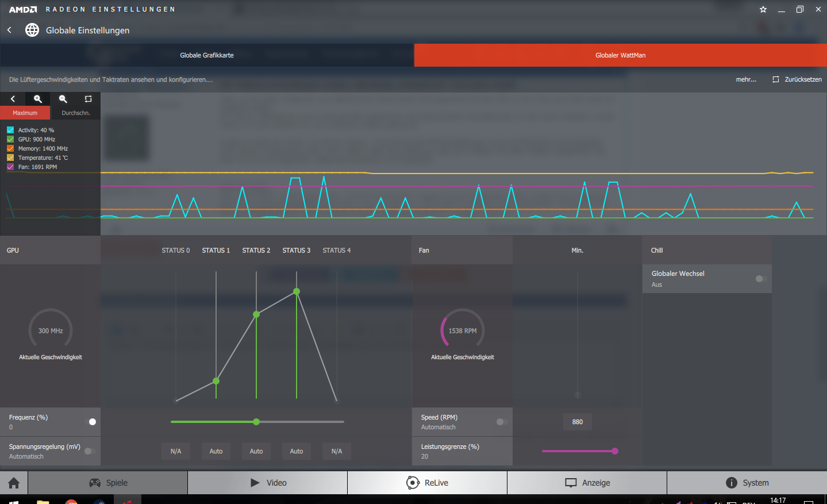
Task: Click the Leistungsgrenze power limit slider handle
Action: pos(615,451)
